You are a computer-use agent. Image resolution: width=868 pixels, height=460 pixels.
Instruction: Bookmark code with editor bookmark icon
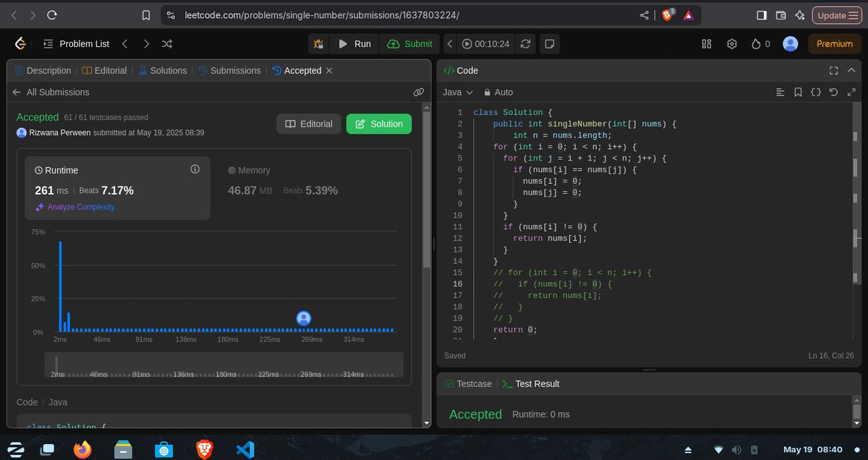[x=798, y=92]
